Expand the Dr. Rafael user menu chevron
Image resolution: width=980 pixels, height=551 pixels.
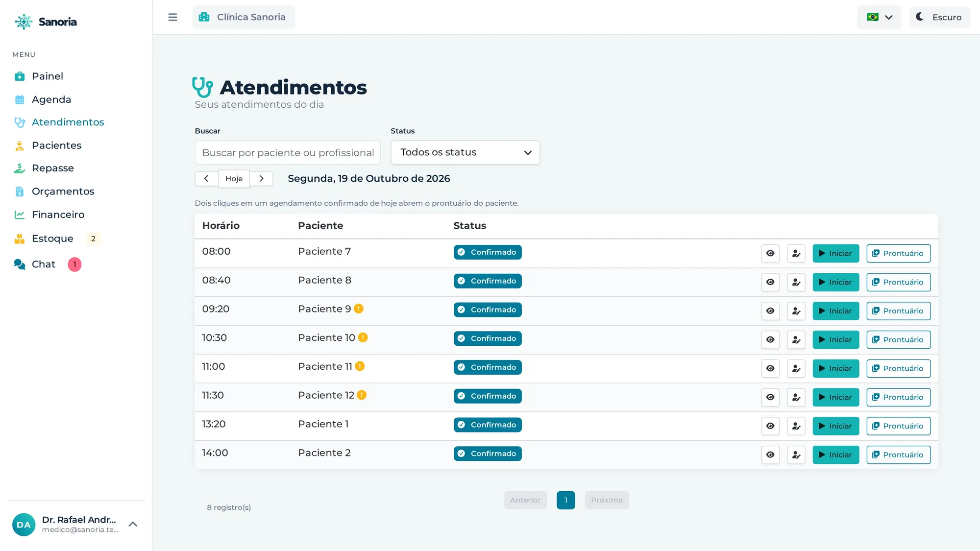pyautogui.click(x=133, y=524)
